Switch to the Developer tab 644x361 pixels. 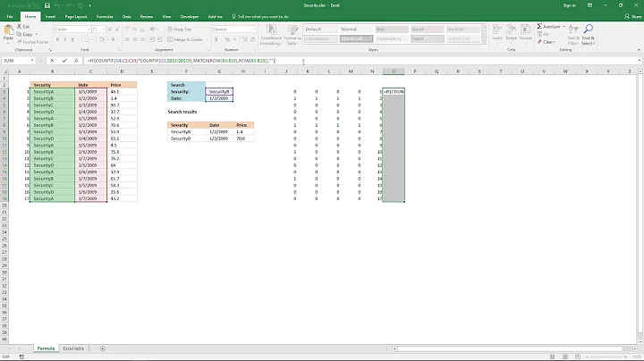(190, 17)
